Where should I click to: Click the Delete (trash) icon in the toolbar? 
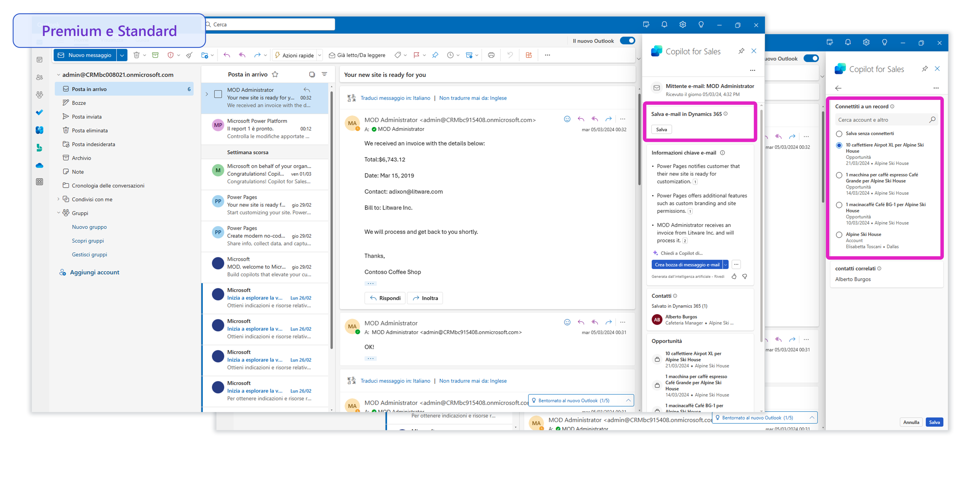coord(137,55)
